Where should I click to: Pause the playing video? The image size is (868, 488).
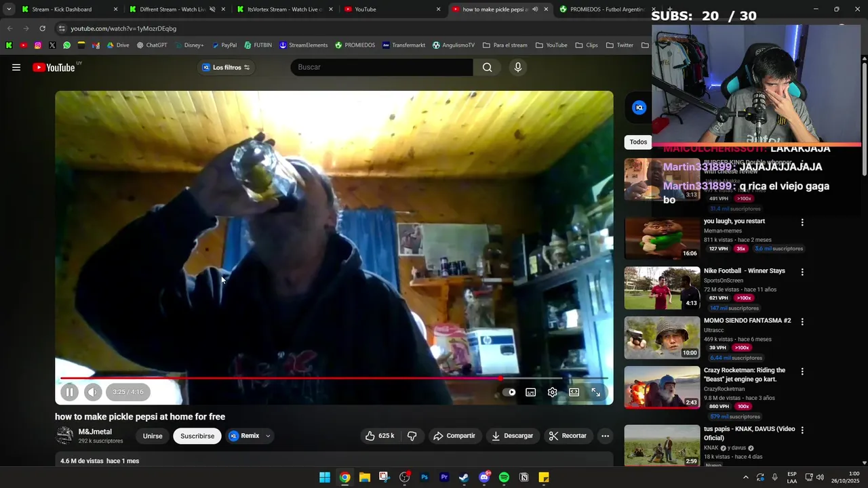[69, 392]
